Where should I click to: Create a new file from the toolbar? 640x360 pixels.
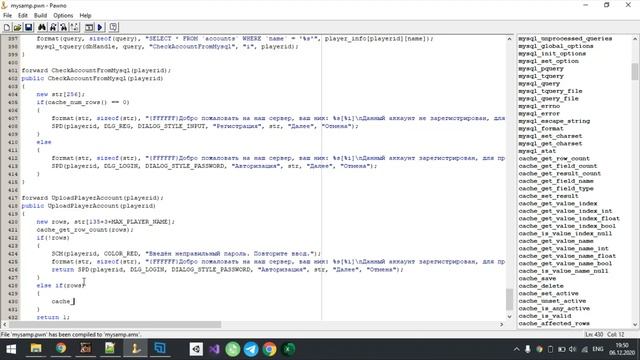pyautogui.click(x=7, y=27)
